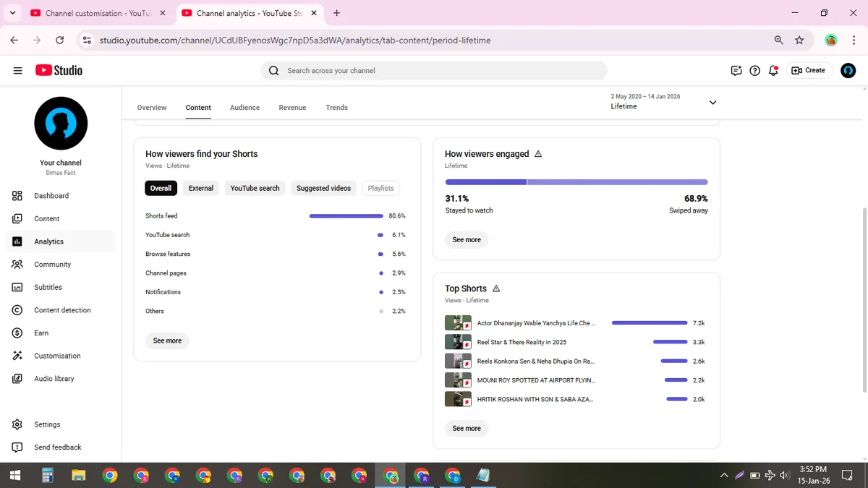
Task: Open the Dashboard sidebar item
Action: (61, 196)
